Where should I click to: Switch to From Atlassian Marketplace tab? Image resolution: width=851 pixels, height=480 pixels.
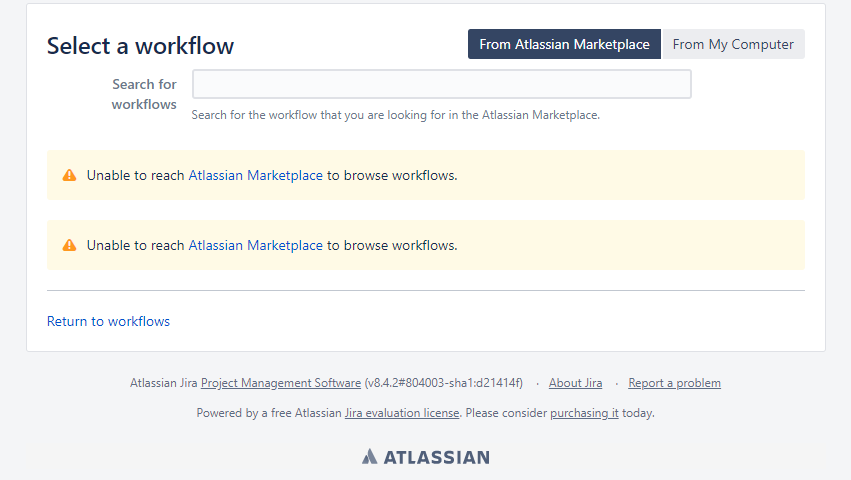pyautogui.click(x=564, y=44)
